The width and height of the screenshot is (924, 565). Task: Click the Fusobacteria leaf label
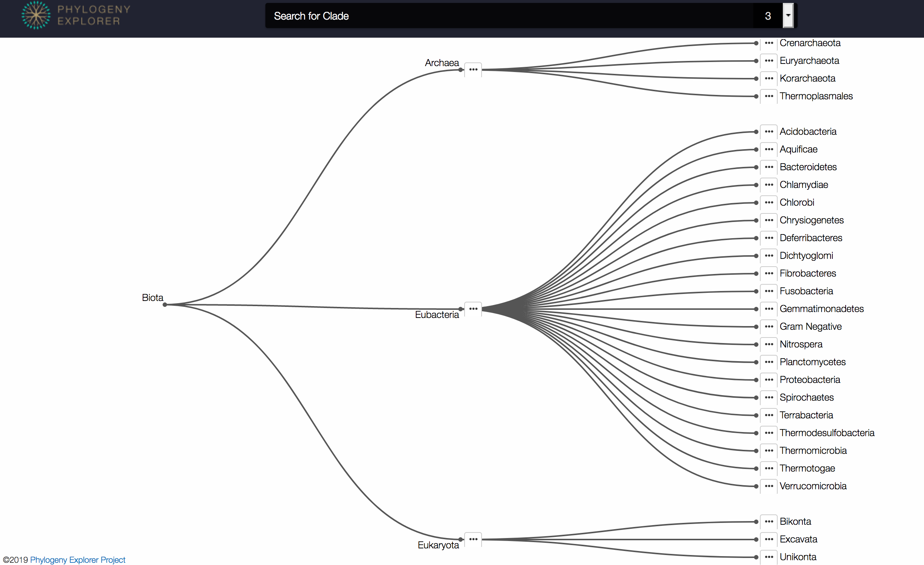click(x=806, y=291)
